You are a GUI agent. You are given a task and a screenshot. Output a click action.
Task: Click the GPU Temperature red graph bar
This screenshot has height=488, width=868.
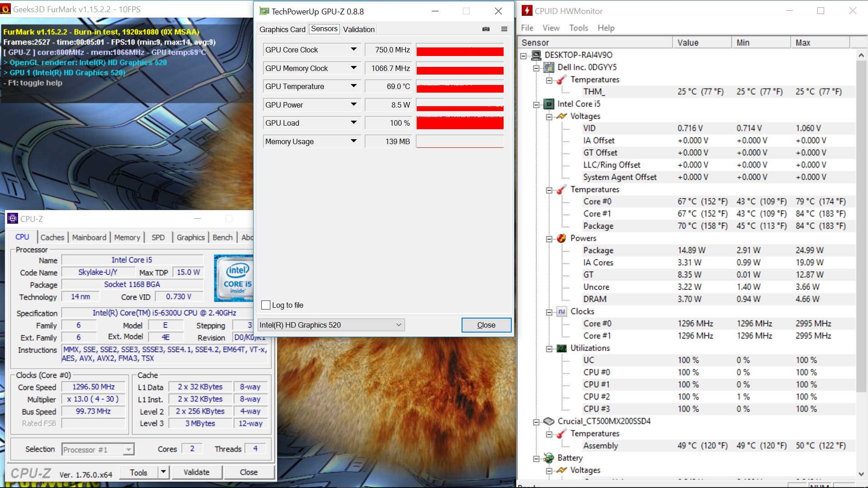(460, 86)
